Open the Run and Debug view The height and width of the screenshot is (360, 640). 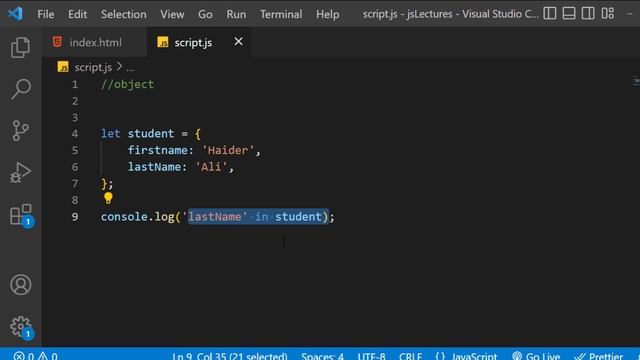[x=20, y=172]
